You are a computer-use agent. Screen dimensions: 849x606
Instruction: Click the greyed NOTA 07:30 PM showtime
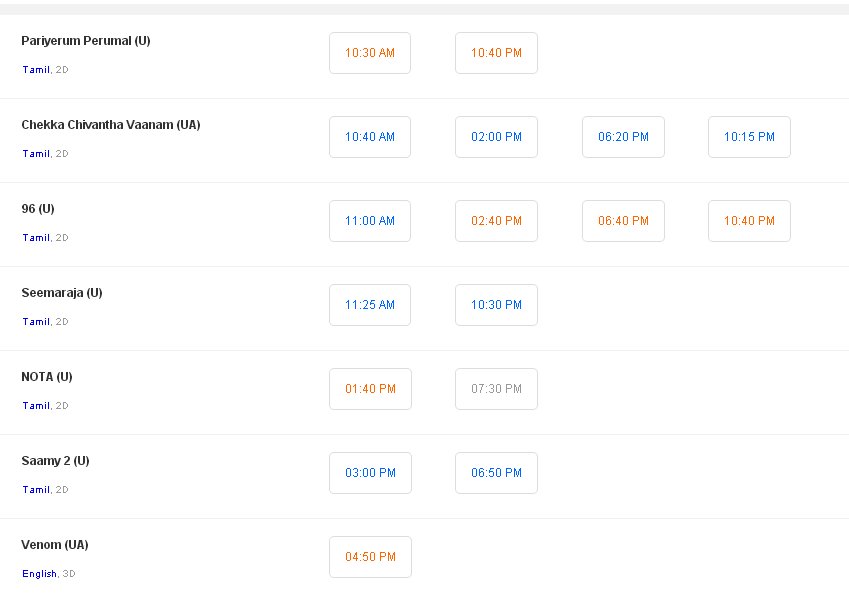point(497,389)
